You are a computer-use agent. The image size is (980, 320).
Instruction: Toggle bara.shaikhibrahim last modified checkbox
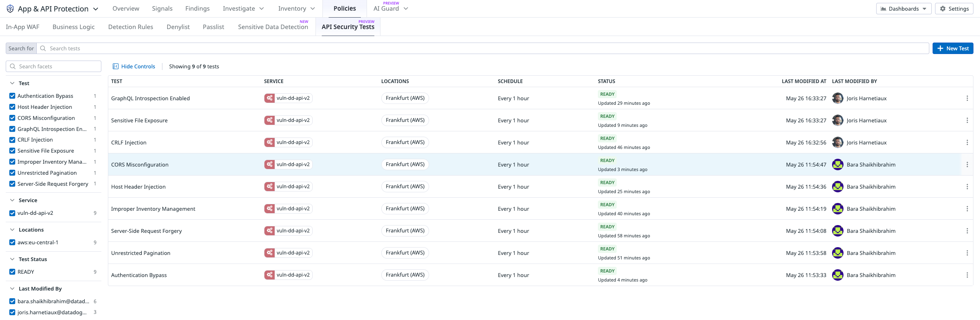pyautogui.click(x=12, y=301)
